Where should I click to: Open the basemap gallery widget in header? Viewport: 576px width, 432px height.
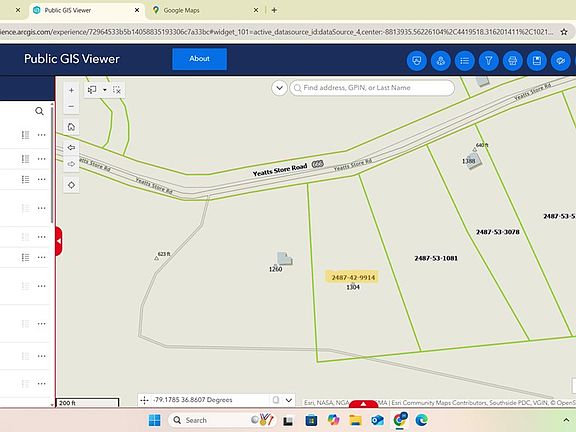(417, 61)
